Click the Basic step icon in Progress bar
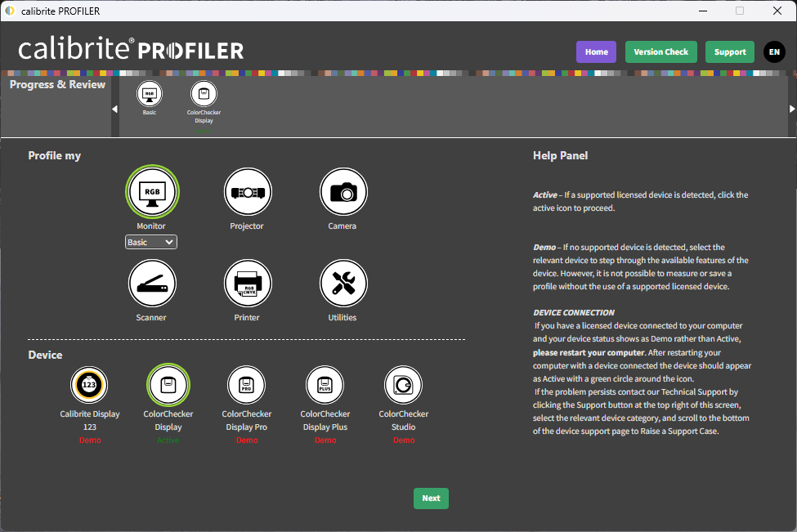This screenshot has height=532, width=797. point(150,94)
